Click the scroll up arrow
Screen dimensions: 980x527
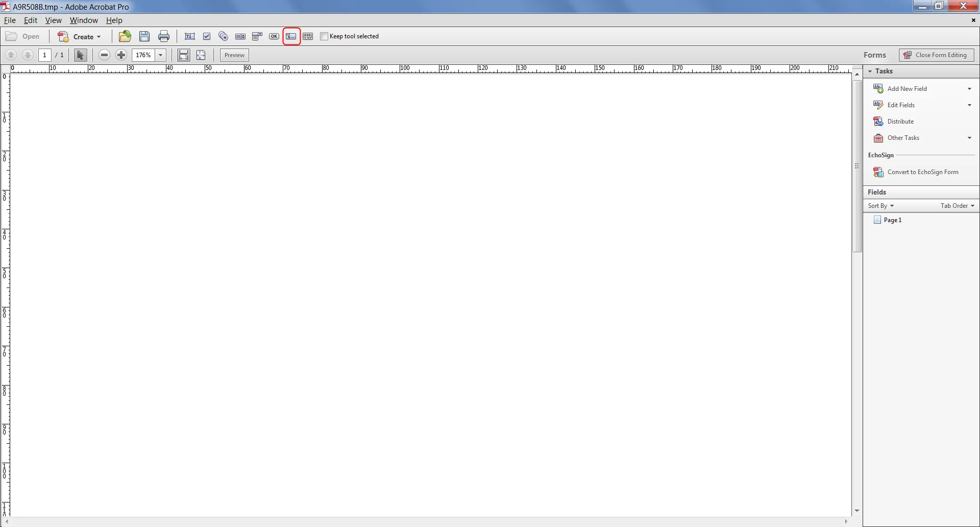click(x=857, y=75)
